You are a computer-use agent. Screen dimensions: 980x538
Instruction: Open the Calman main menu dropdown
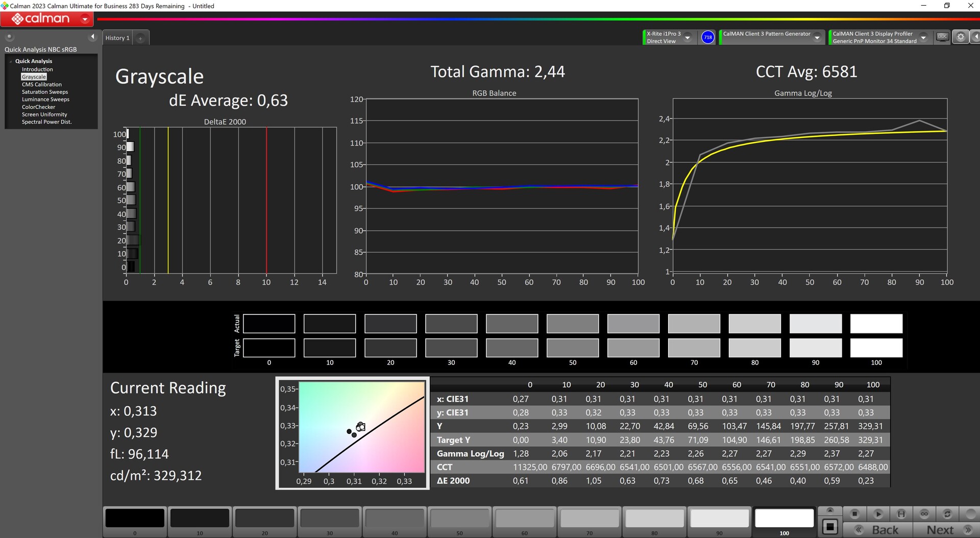click(x=85, y=19)
